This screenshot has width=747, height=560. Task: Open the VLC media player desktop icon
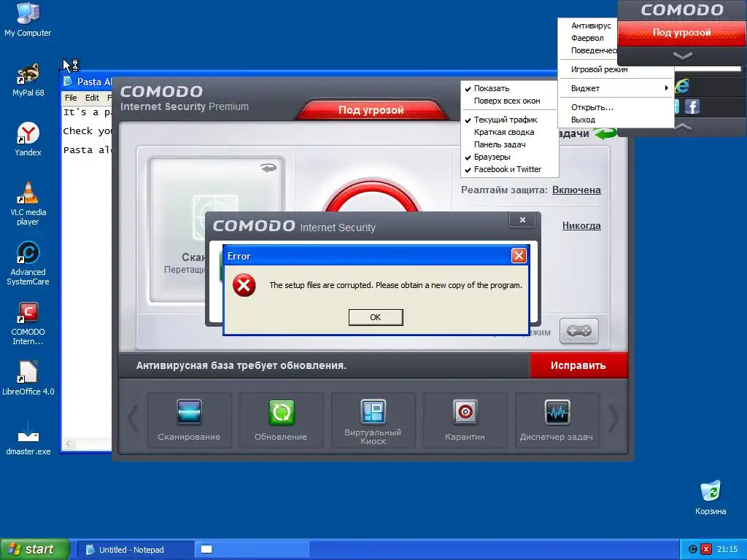28,204
